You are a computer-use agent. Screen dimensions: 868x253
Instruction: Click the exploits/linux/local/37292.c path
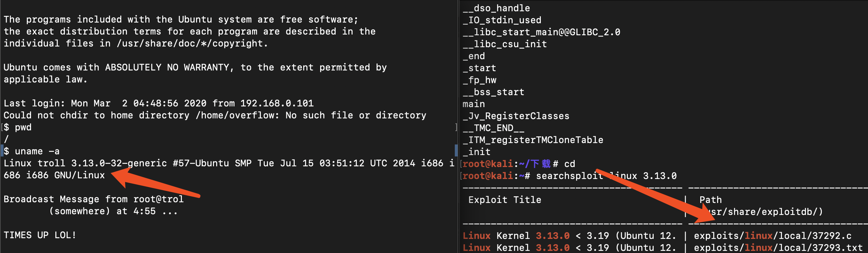coord(772,236)
